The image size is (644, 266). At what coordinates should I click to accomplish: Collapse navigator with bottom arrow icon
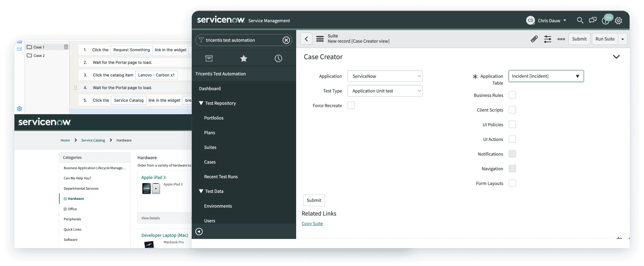click(199, 231)
